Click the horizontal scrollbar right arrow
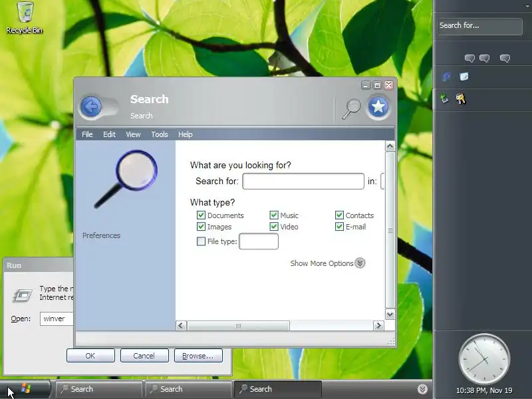This screenshot has height=399, width=532. [378, 326]
